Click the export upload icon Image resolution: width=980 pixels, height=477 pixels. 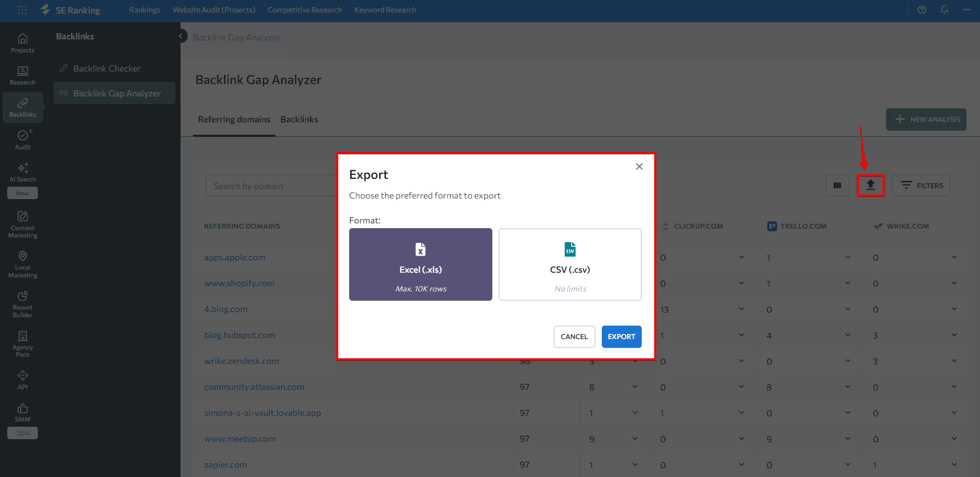pos(871,186)
